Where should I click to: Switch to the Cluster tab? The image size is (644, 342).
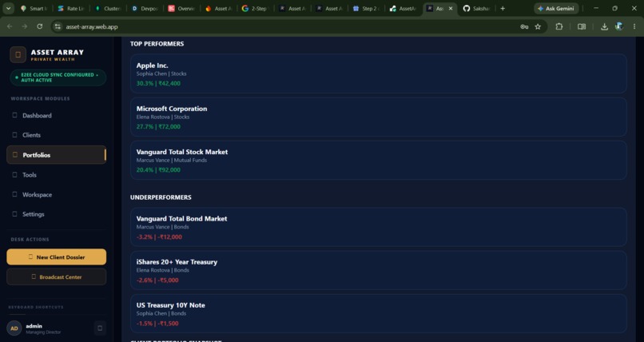[108, 8]
